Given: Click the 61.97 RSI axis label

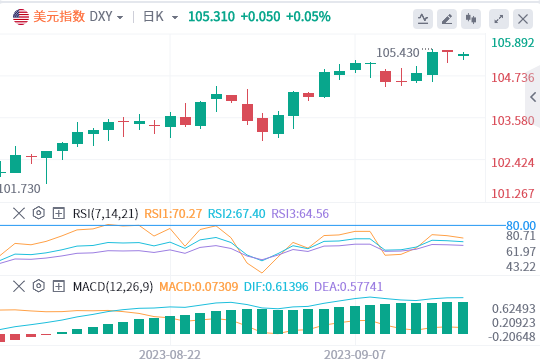Looking at the screenshot, I should pos(521,252).
